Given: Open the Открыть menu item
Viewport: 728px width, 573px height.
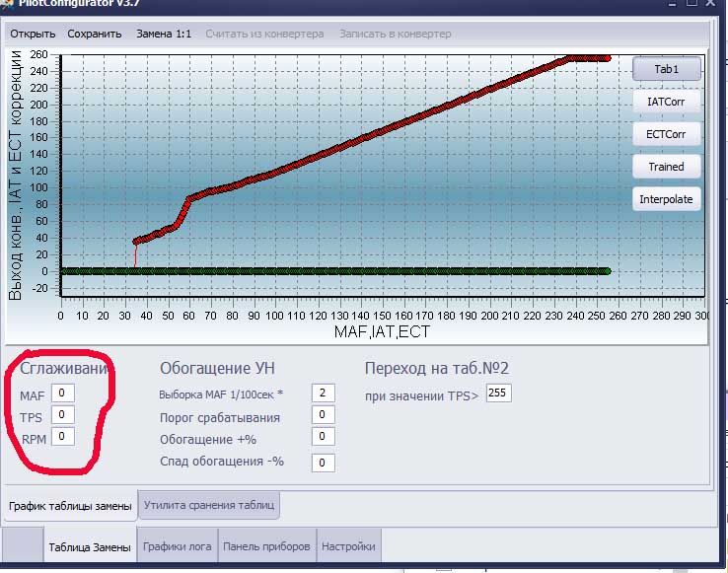Looking at the screenshot, I should click(x=33, y=34).
